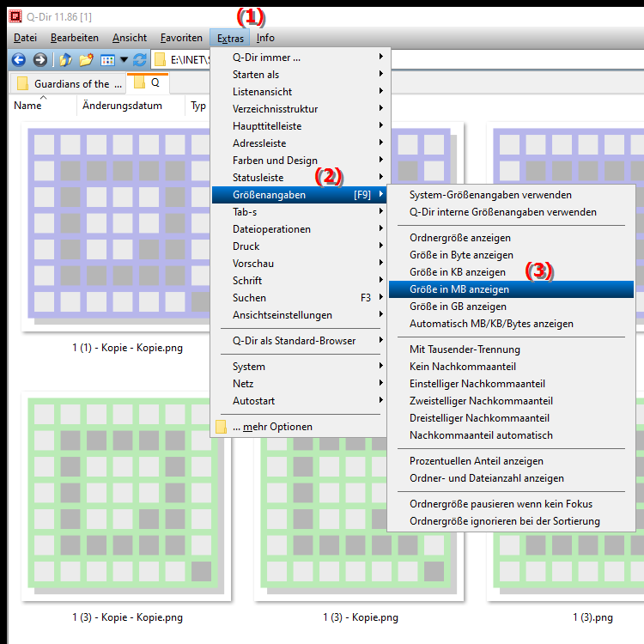644x644 pixels.
Task: Open the Favoriten menu
Action: coord(181,38)
